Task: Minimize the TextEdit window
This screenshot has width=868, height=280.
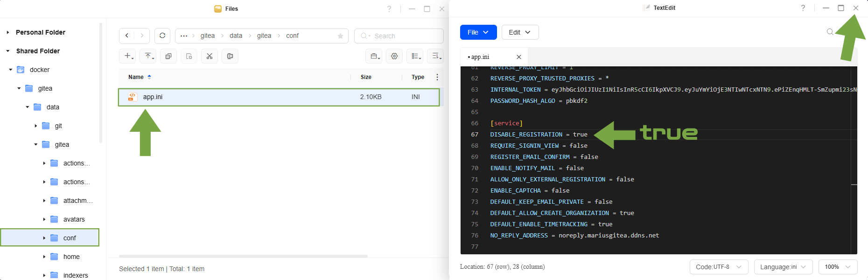Action: tap(826, 8)
